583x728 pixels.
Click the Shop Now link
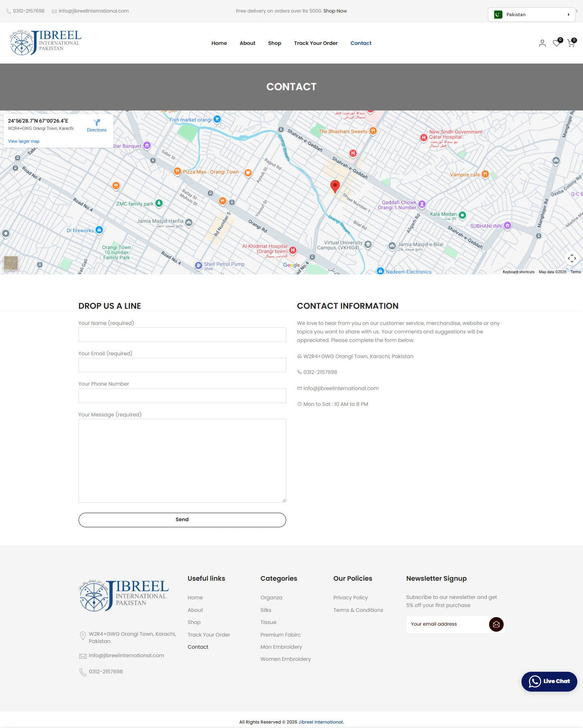[335, 11]
